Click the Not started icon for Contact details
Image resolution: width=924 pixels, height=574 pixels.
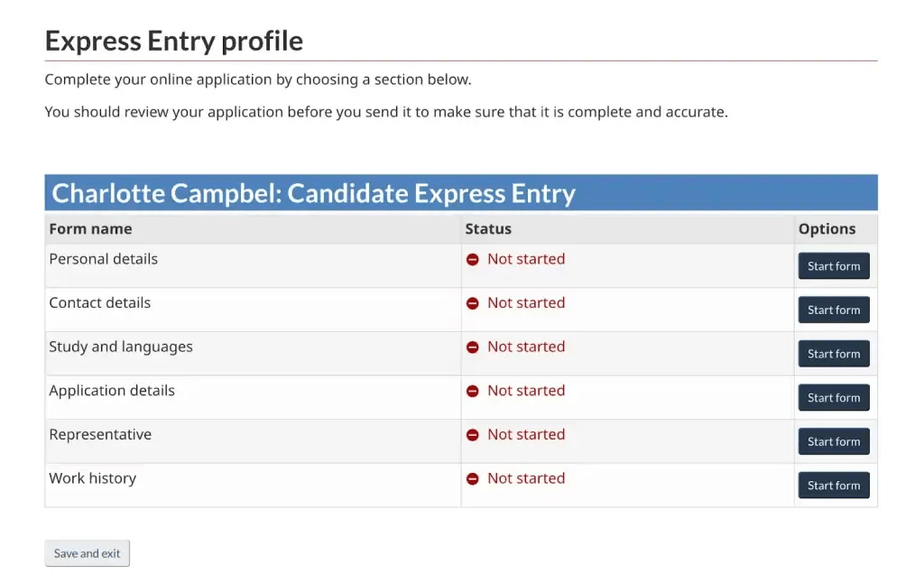pos(473,303)
